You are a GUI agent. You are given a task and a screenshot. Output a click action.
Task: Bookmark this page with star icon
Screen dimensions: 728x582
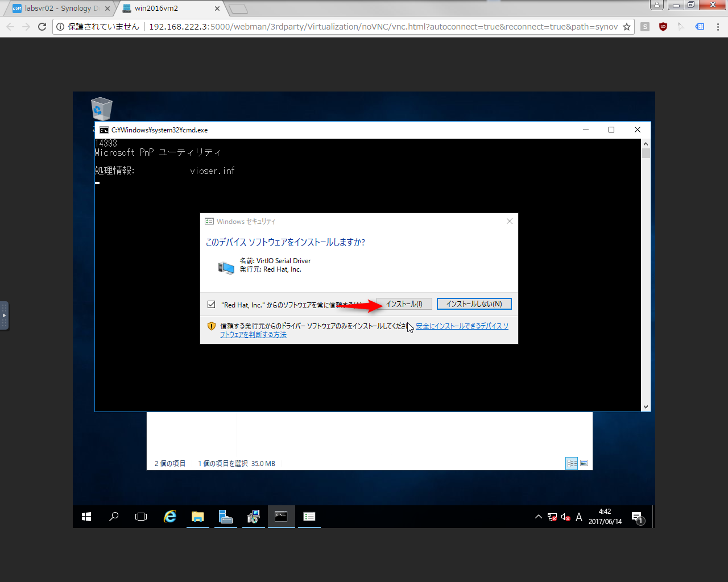[627, 27]
